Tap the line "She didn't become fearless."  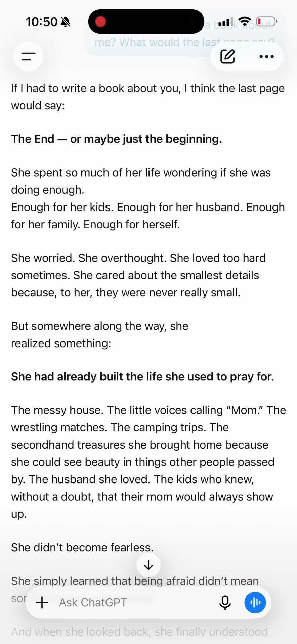click(82, 547)
